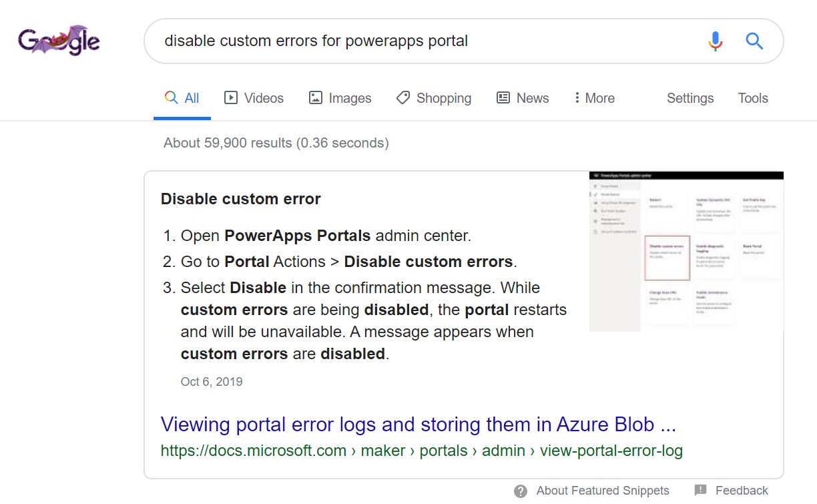The width and height of the screenshot is (817, 504).
Task: Select the All results tab
Action: (x=182, y=98)
